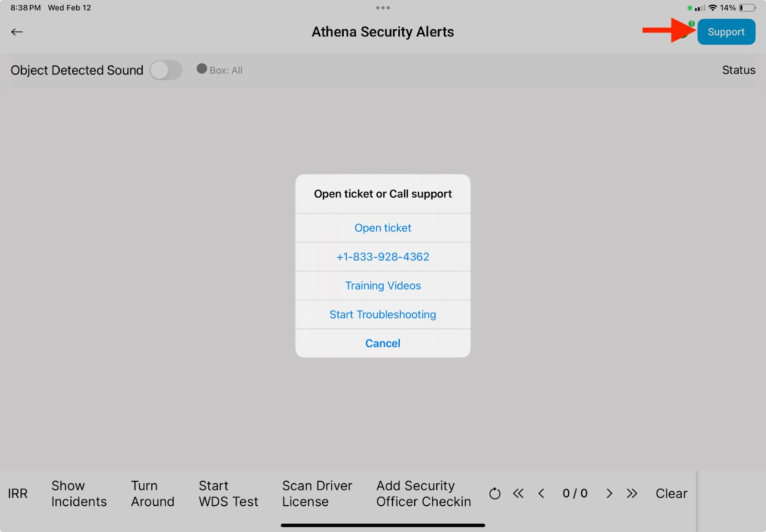Image resolution: width=766 pixels, height=532 pixels.
Task: Tap Turn Around button
Action: (153, 493)
